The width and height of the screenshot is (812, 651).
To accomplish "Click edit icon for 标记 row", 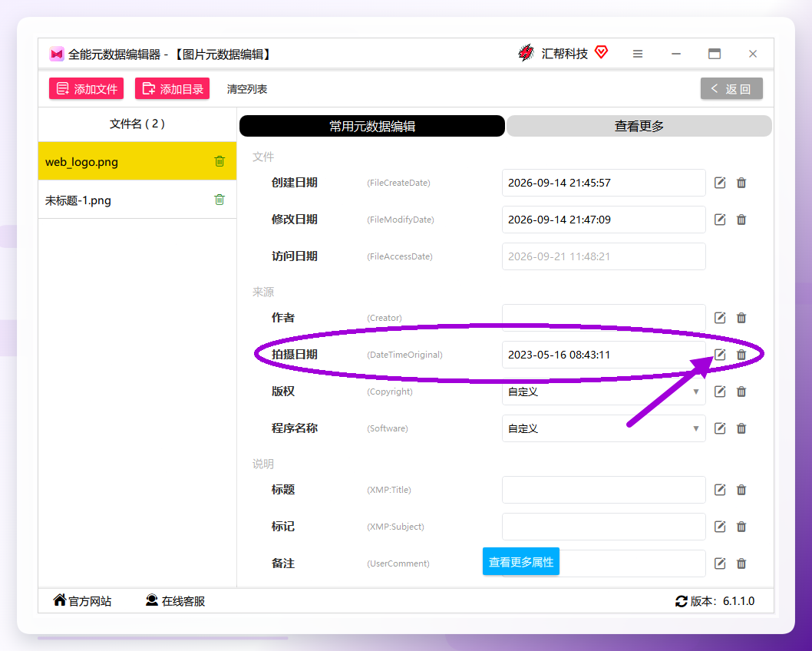I will [x=720, y=527].
